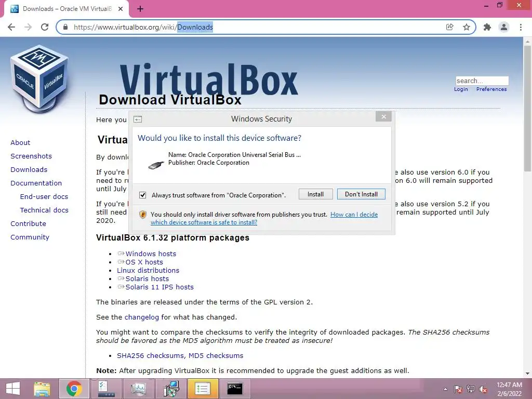The height and width of the screenshot is (399, 532).
Task: Open the Community sidebar link
Action: point(30,237)
